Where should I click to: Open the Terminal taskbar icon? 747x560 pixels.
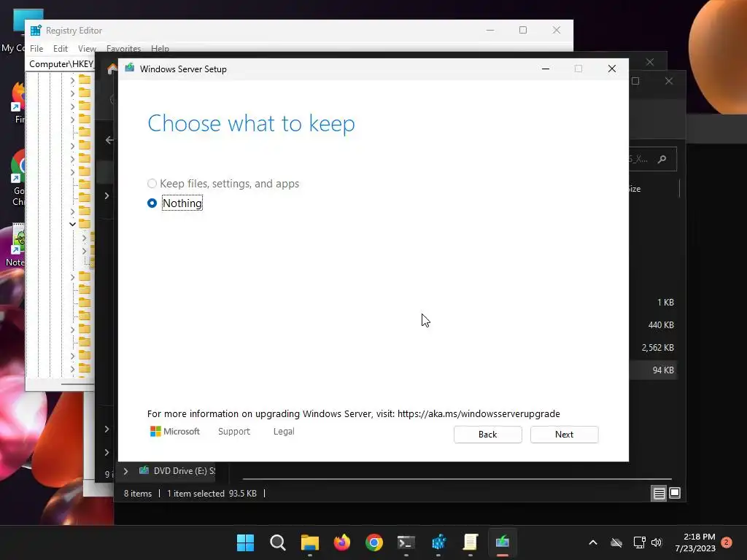(x=406, y=542)
